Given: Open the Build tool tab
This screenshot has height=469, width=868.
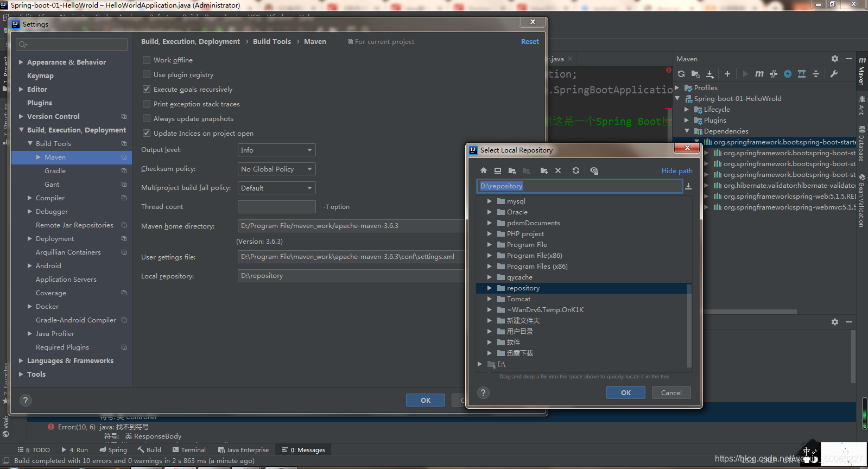Looking at the screenshot, I should (149, 449).
